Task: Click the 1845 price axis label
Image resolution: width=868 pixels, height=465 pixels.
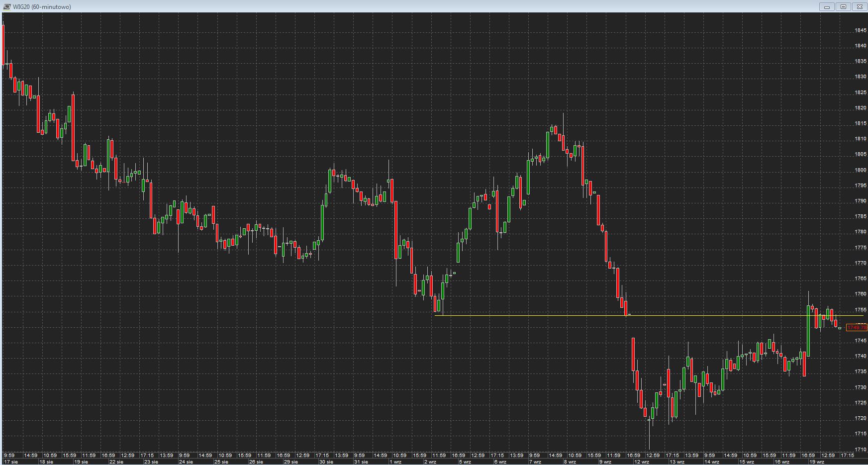Action: click(x=860, y=30)
